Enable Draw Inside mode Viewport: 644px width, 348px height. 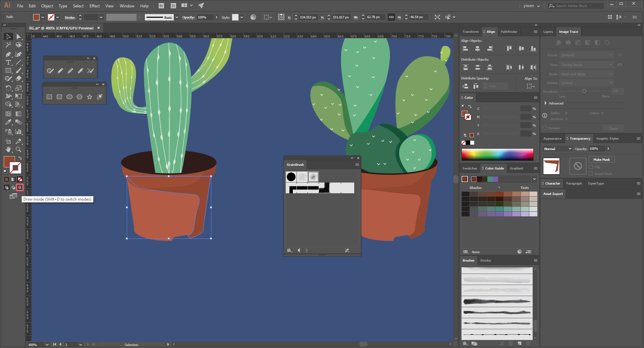click(20, 188)
